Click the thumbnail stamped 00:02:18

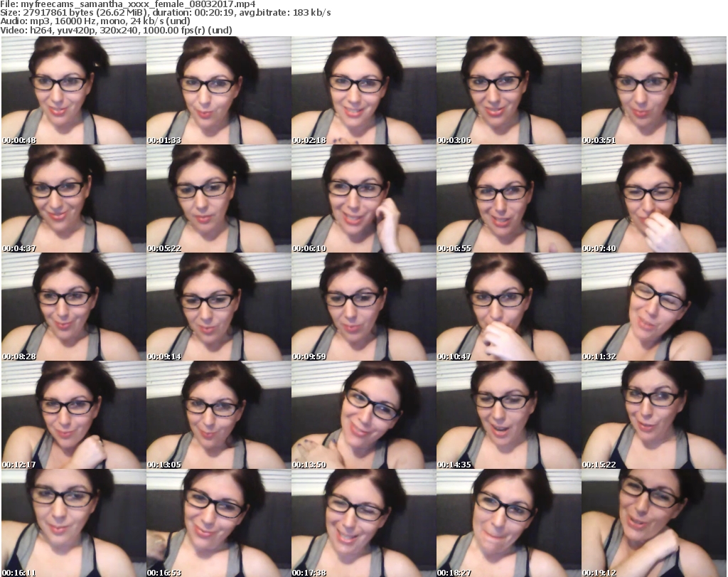click(x=363, y=90)
